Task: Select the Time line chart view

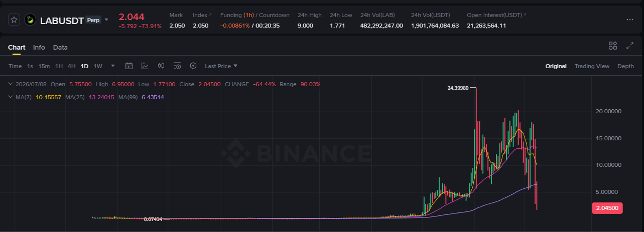Action: click(15, 66)
